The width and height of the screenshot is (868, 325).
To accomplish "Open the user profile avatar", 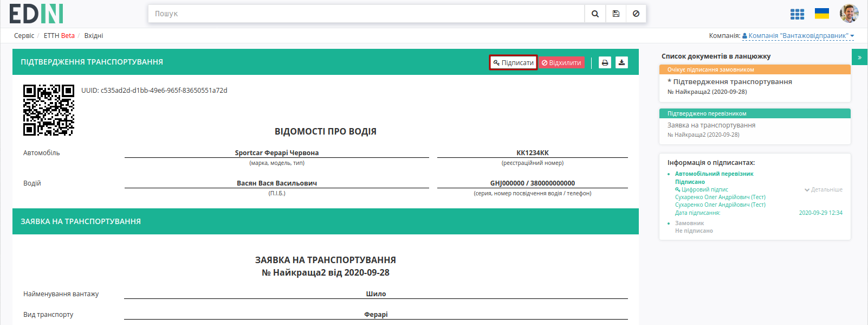I will point(849,14).
